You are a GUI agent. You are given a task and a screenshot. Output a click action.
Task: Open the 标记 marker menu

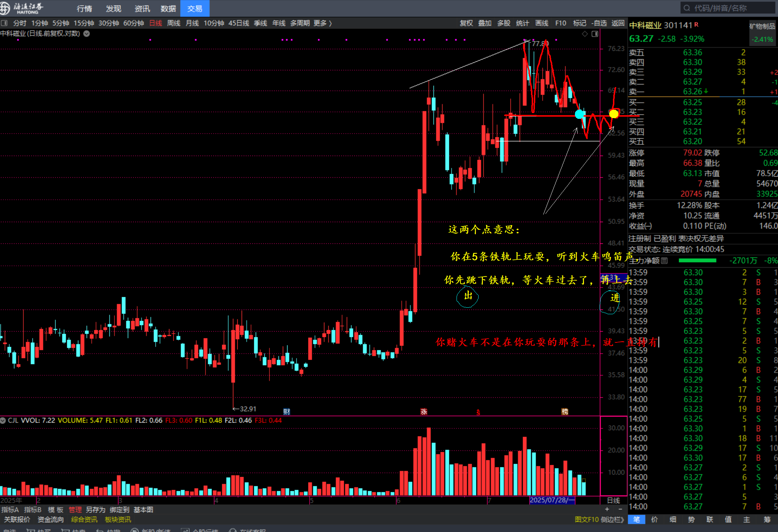click(x=579, y=23)
